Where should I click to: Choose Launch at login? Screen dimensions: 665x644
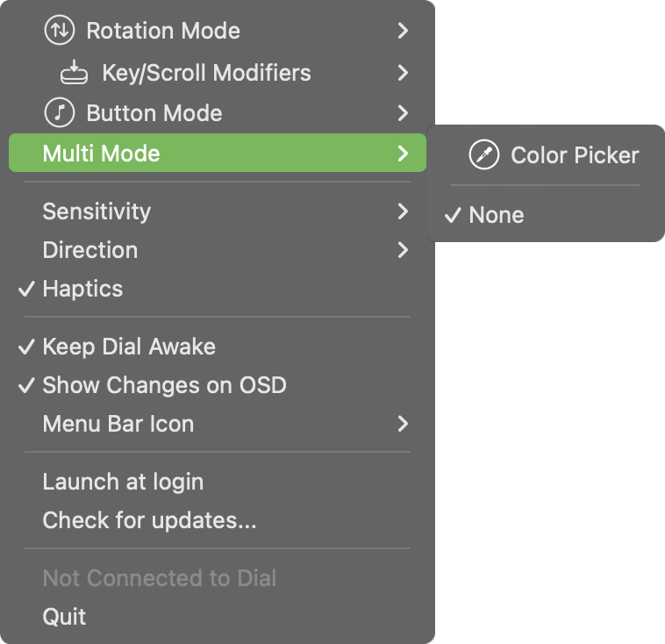click(123, 482)
